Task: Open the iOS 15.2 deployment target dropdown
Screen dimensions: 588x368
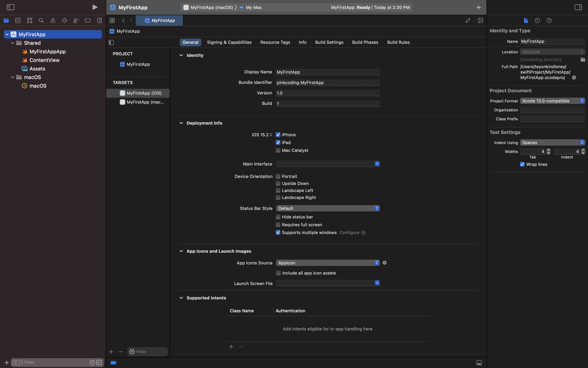Action: (x=262, y=135)
